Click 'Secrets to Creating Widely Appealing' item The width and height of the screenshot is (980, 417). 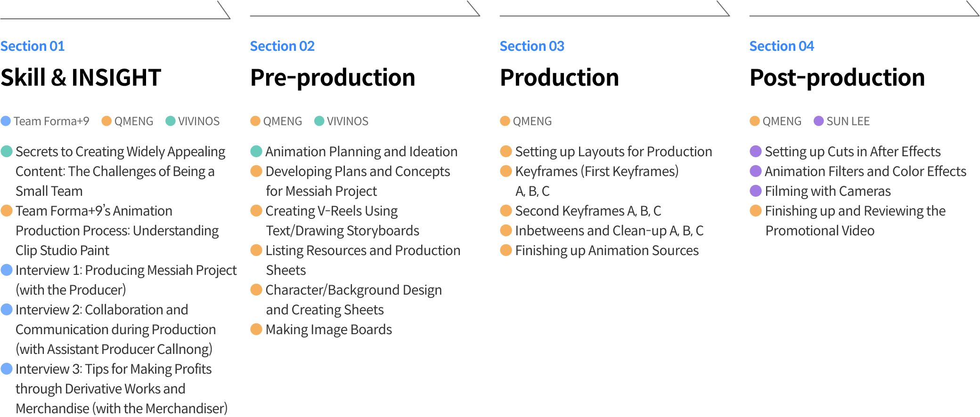[121, 152]
